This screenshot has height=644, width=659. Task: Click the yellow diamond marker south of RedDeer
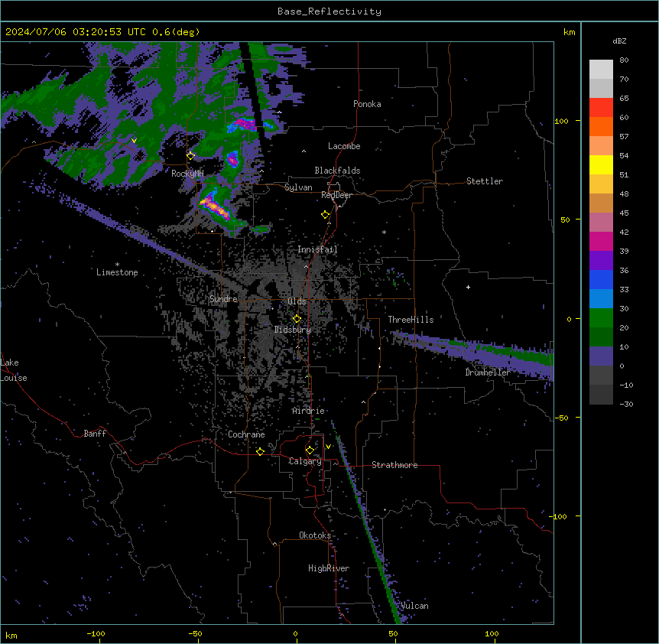[325, 215]
